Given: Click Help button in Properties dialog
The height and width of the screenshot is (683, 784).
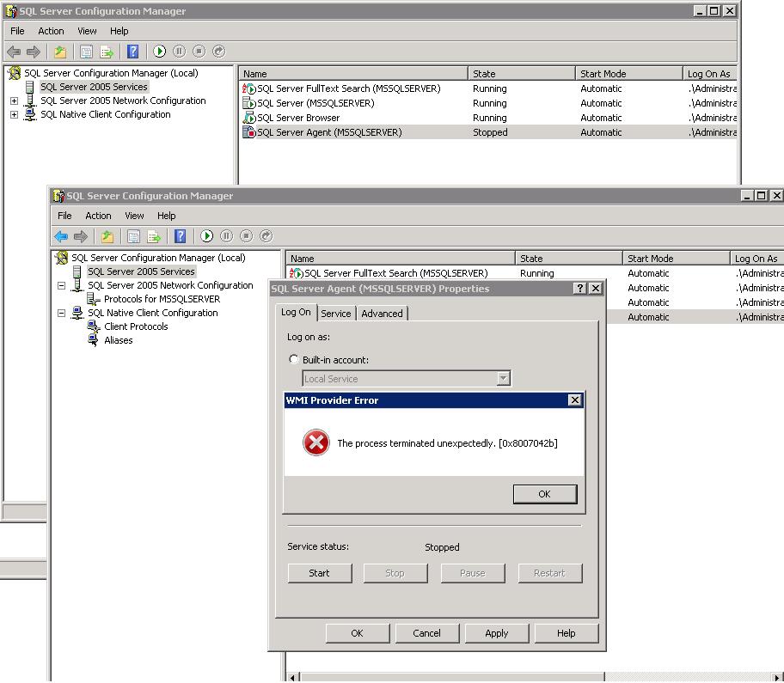Looking at the screenshot, I should tap(566, 633).
